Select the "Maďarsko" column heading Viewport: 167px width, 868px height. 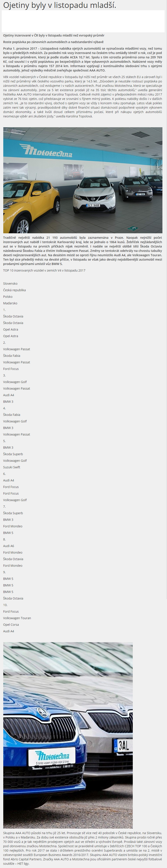pyautogui.click(x=10, y=303)
